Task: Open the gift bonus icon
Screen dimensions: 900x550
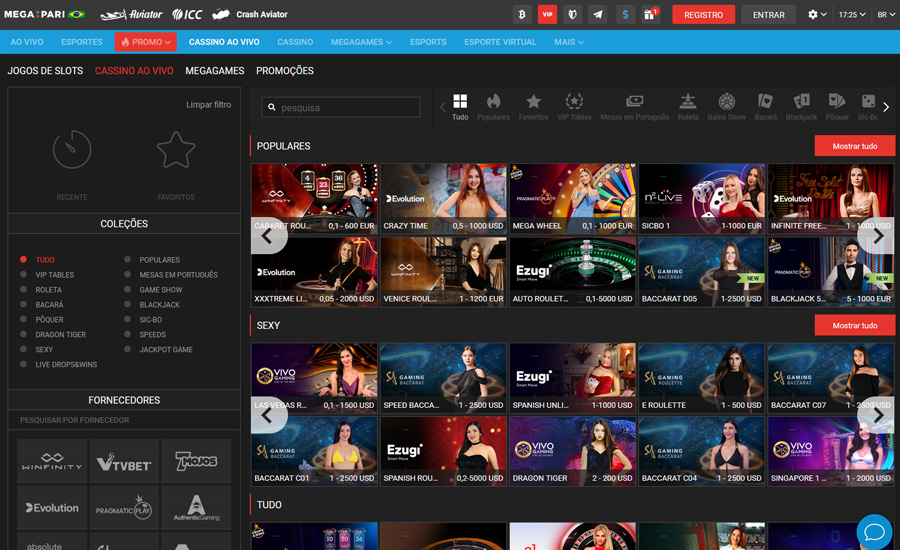Action: (x=650, y=14)
